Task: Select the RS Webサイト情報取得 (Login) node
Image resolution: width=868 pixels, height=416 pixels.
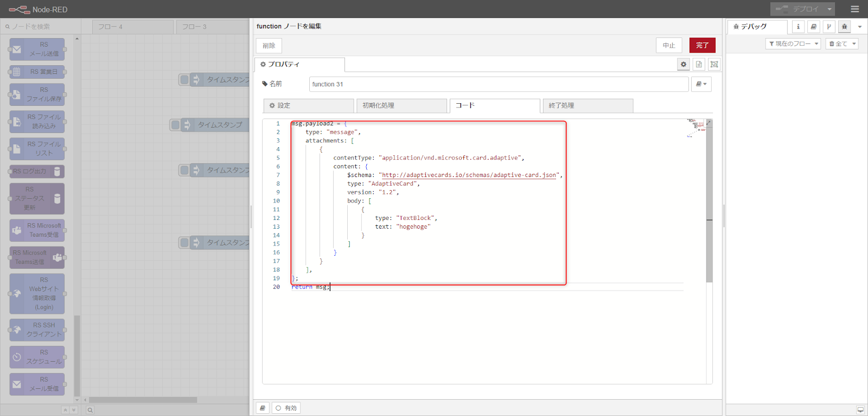Action: (37, 293)
